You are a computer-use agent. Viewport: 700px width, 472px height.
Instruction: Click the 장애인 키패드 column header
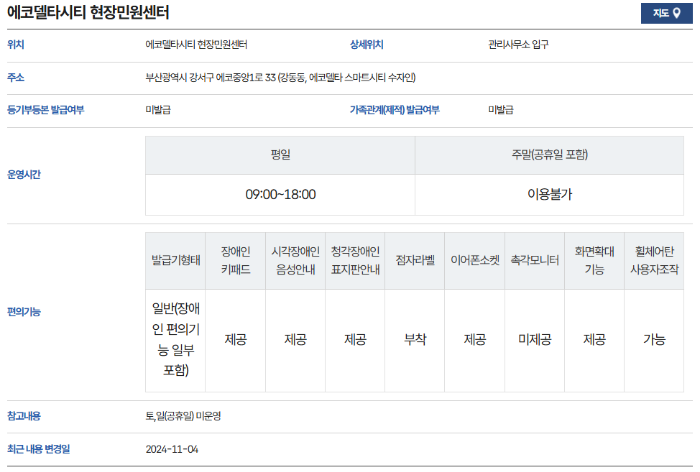[x=235, y=260]
